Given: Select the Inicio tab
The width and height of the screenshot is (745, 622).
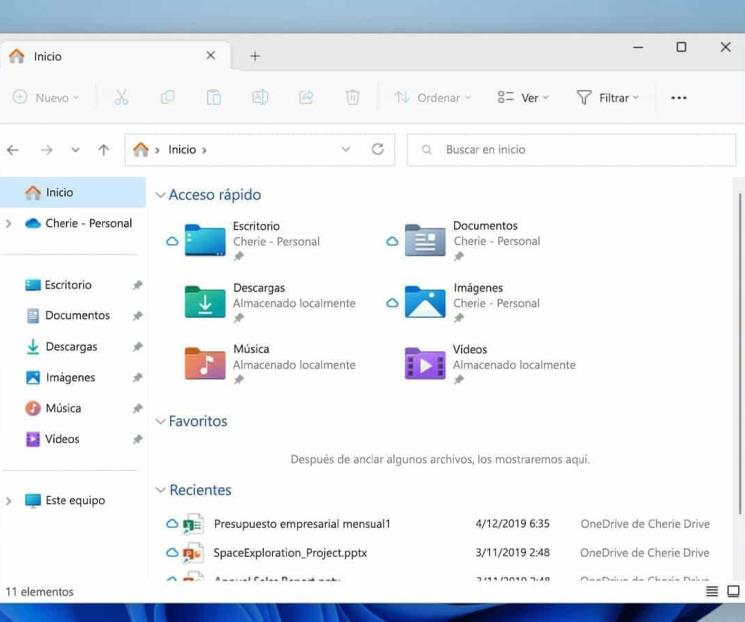Looking at the screenshot, I should [x=114, y=56].
